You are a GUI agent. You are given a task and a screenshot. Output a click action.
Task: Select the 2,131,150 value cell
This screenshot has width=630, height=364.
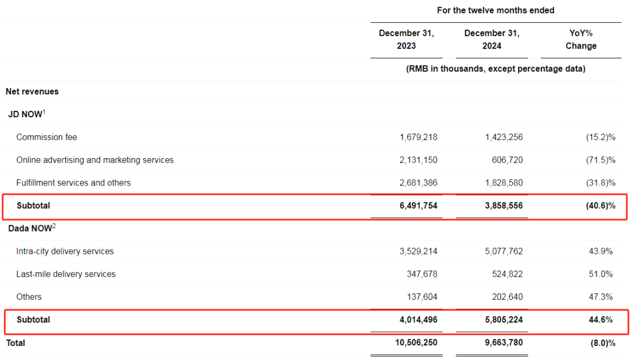click(x=418, y=160)
